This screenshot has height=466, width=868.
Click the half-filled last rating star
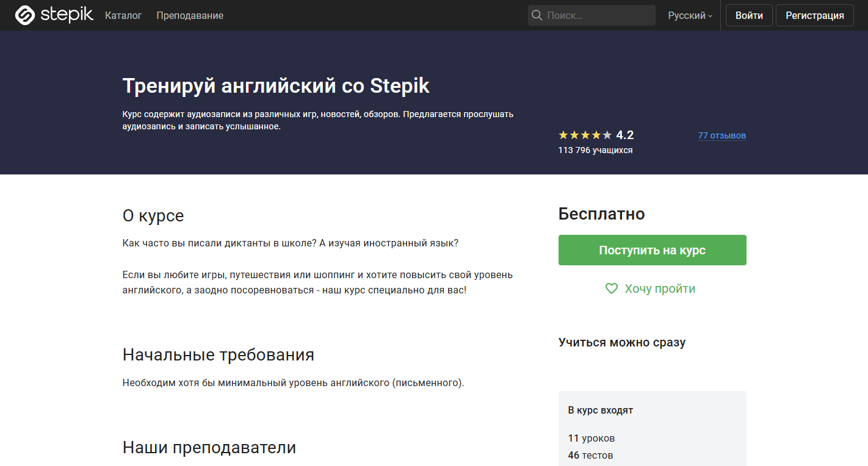pos(606,135)
